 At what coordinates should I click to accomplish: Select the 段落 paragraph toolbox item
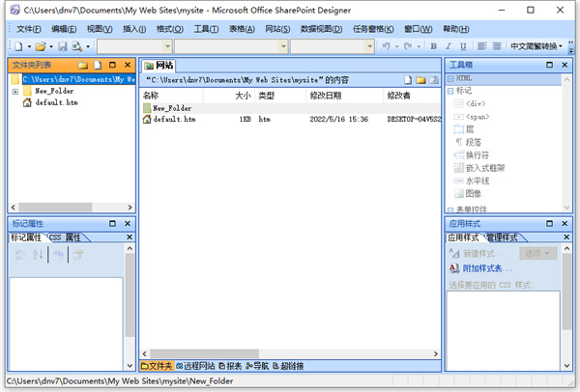tap(468, 142)
